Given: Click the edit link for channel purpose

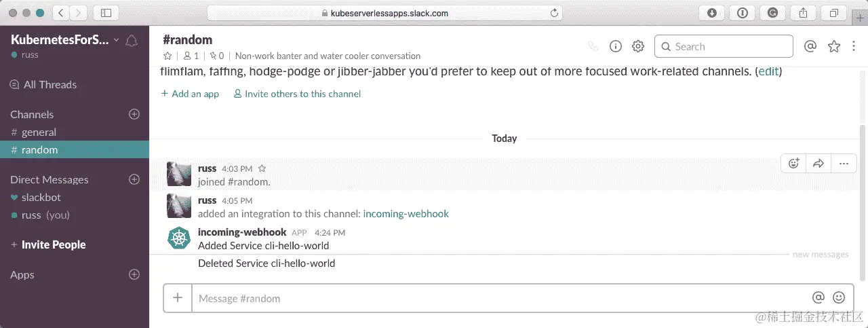Looking at the screenshot, I should pyautogui.click(x=768, y=71).
